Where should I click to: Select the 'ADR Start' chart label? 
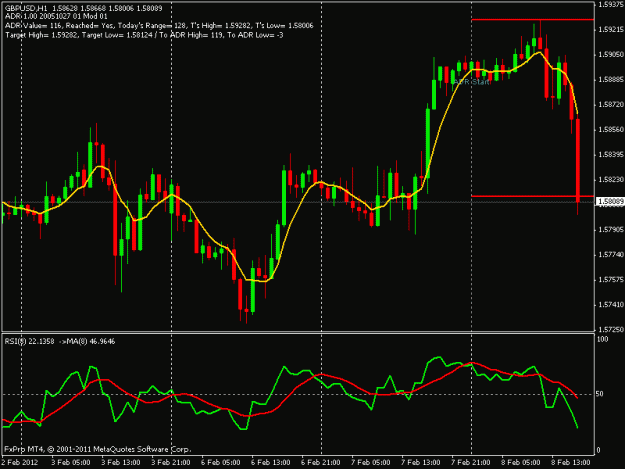point(472,82)
